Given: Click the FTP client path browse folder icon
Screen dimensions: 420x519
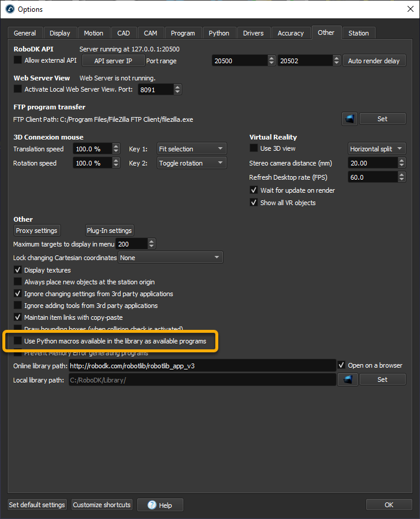Looking at the screenshot, I should (350, 119).
